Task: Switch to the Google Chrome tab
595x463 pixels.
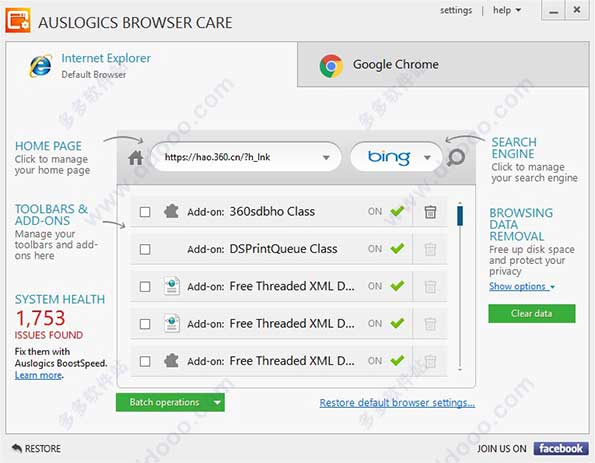Action: click(x=443, y=65)
